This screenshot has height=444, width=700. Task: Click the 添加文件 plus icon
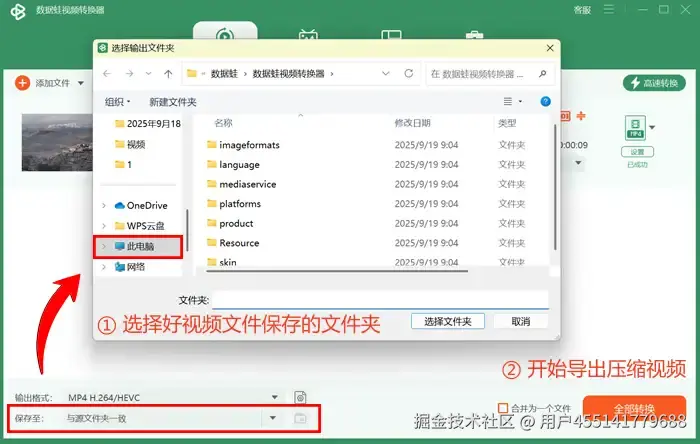(22, 83)
